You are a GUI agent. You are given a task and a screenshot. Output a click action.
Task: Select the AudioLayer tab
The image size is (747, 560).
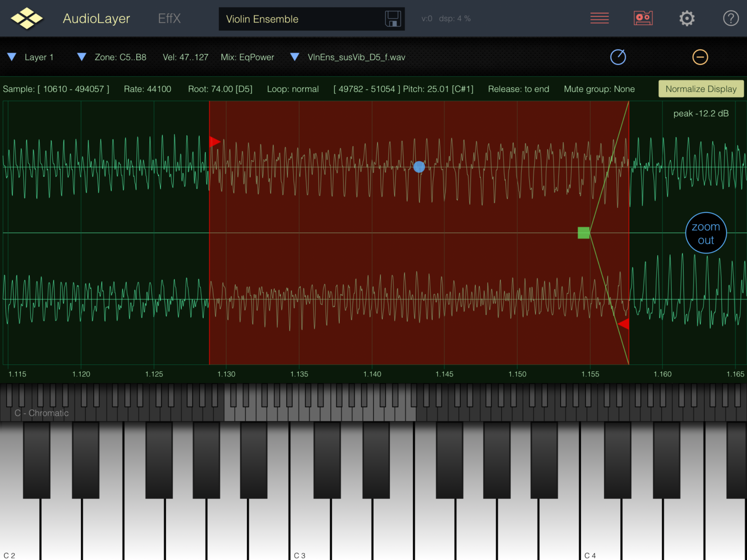[96, 19]
